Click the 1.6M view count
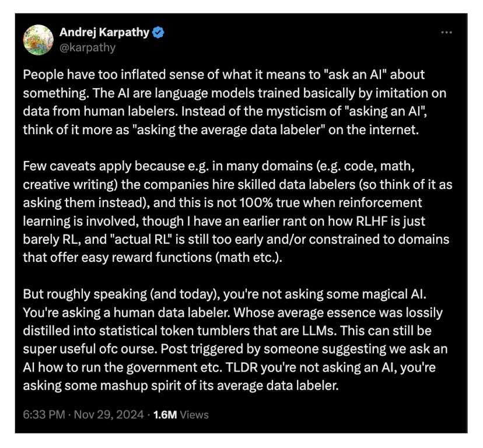This screenshot has height=448, width=483. point(165,415)
